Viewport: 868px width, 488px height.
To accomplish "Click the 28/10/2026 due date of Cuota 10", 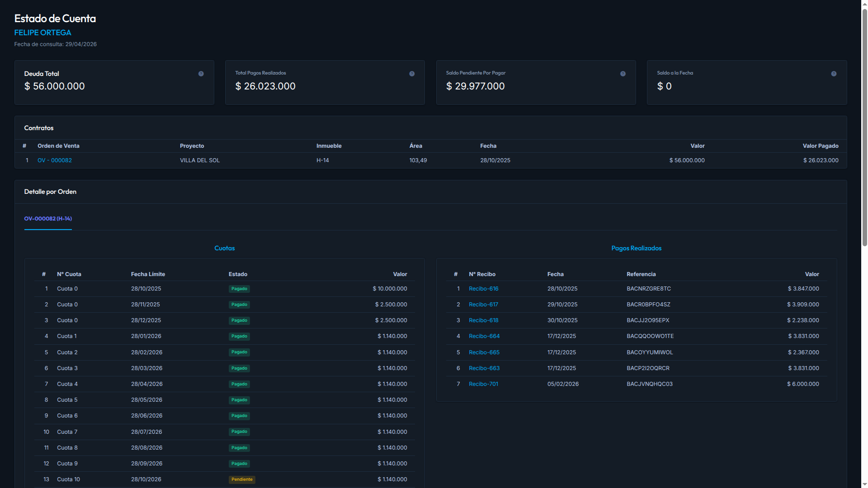I will [x=146, y=479].
